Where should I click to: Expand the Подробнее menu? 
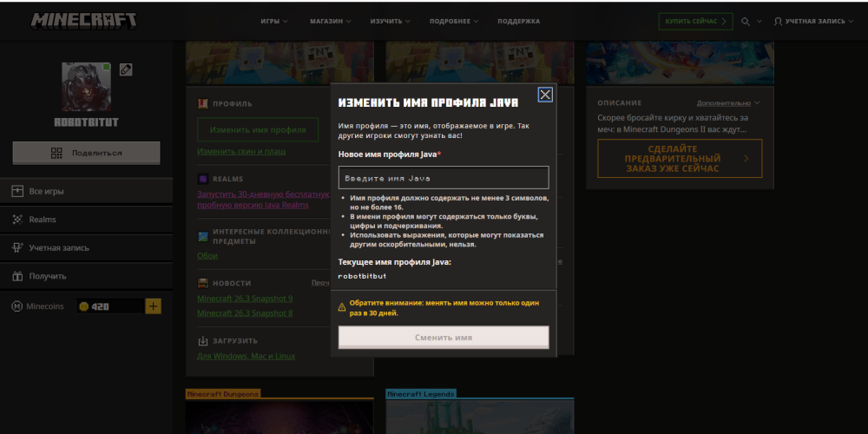pyautogui.click(x=454, y=22)
